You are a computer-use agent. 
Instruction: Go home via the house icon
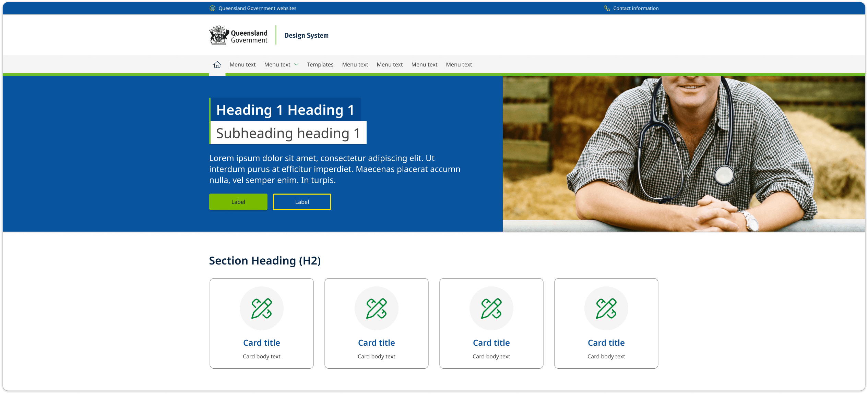pos(217,64)
